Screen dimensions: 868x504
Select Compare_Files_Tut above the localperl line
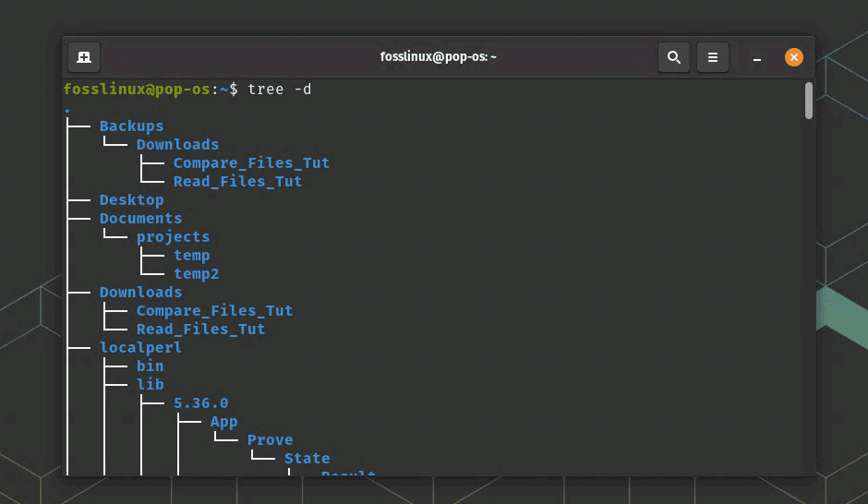(x=214, y=310)
